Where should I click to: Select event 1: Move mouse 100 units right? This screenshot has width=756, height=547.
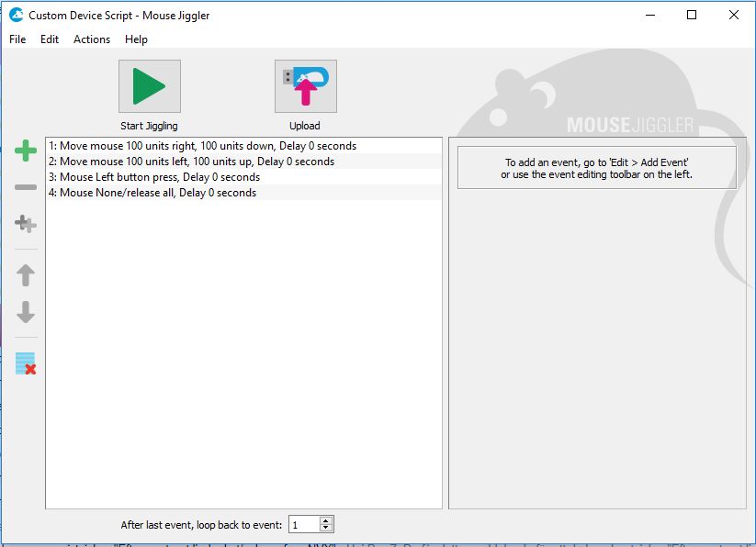point(243,146)
